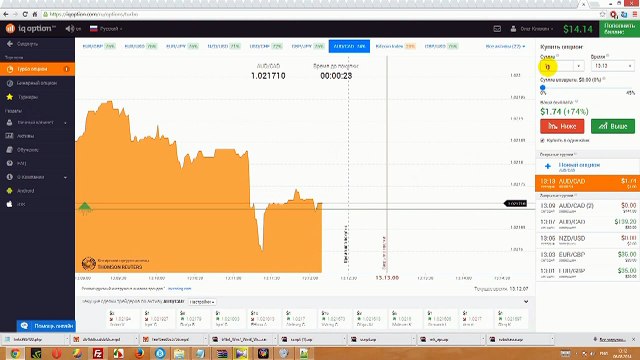Click the $14.14 balance amount
The height and width of the screenshot is (360, 640).
pyautogui.click(x=578, y=29)
